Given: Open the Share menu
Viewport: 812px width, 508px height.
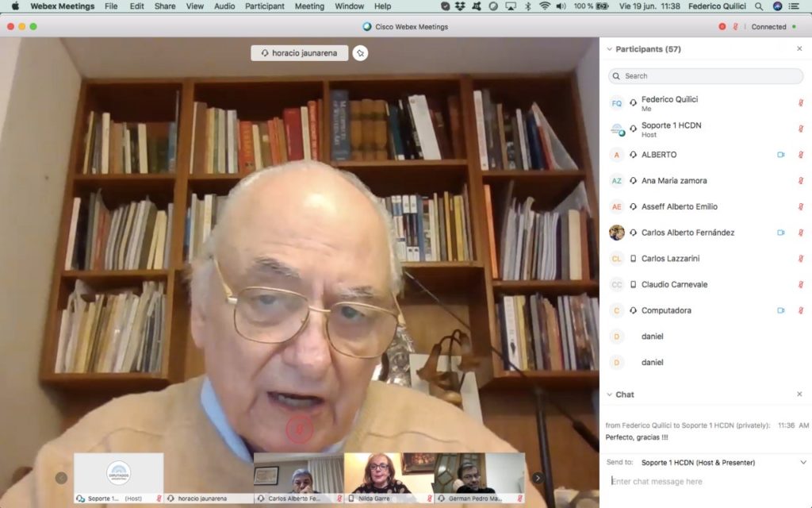Looking at the screenshot, I should pyautogui.click(x=165, y=6).
